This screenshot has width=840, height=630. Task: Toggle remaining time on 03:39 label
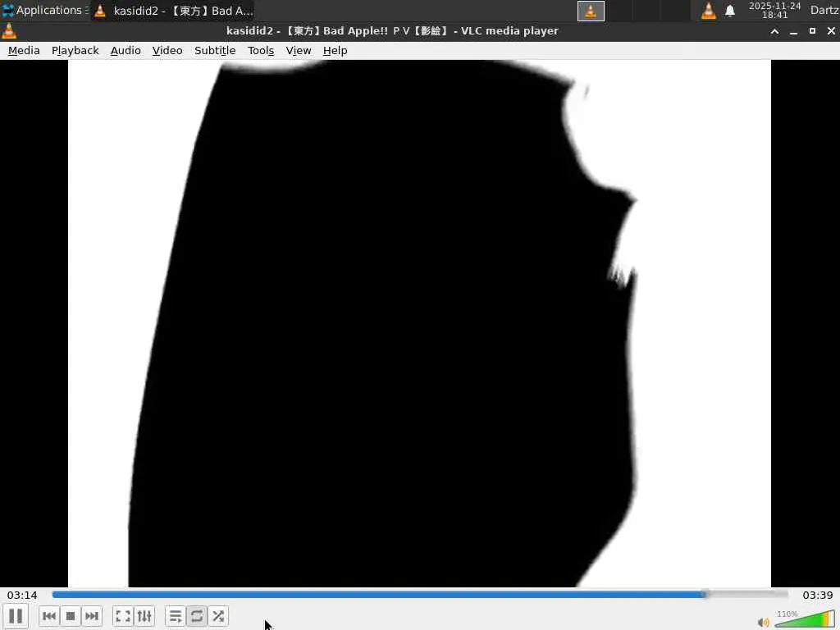[818, 596]
